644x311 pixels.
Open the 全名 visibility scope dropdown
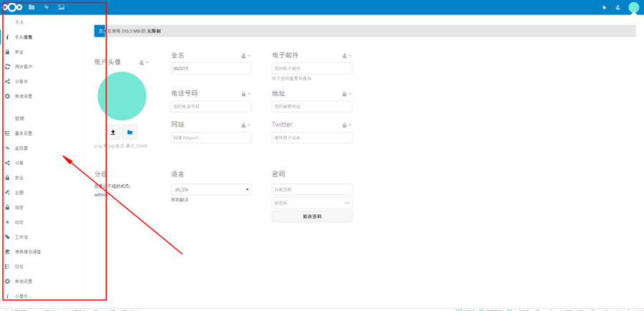tap(245, 56)
